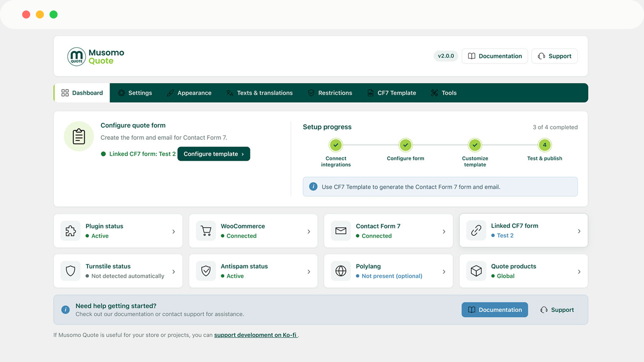The image size is (644, 362).
Task: Click the Setup progress heading
Action: pos(327,127)
